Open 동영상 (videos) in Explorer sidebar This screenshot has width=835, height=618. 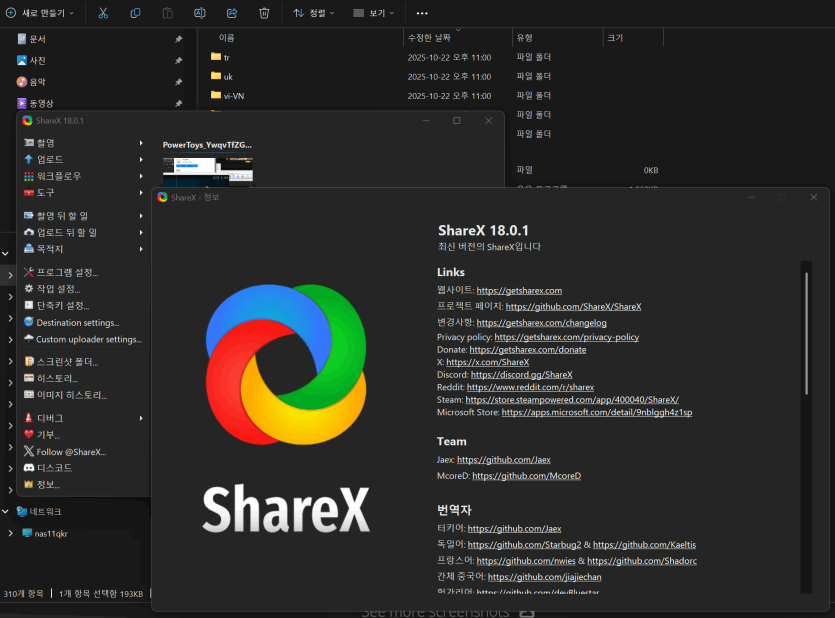coord(41,103)
